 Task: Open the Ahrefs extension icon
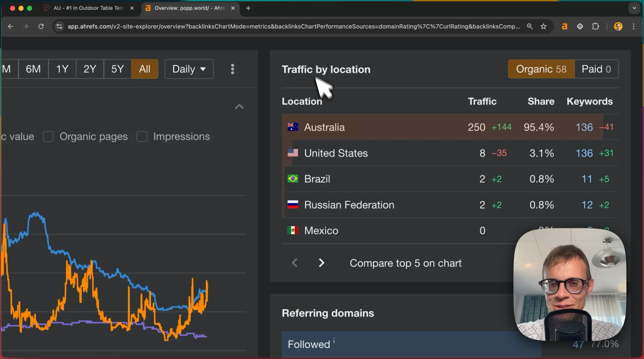click(564, 26)
